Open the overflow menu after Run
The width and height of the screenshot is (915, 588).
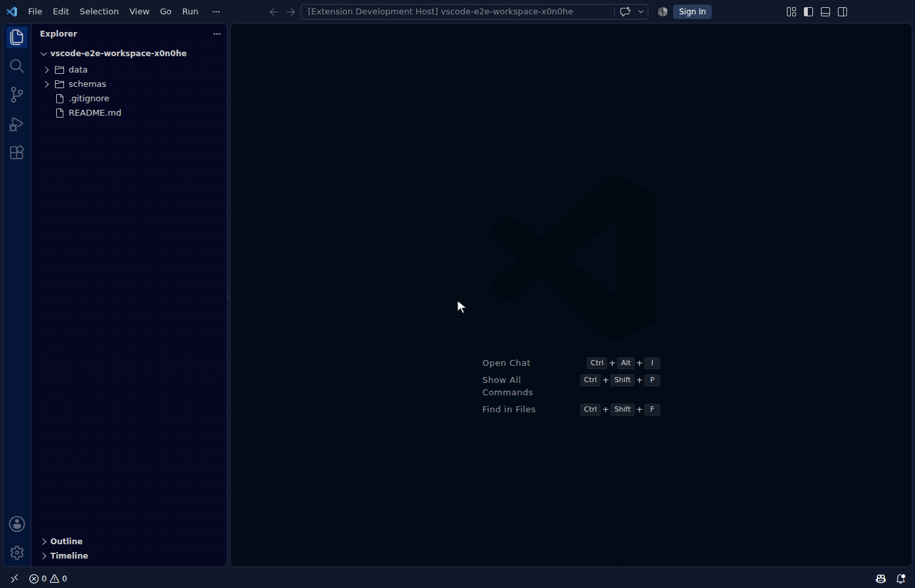click(x=216, y=12)
